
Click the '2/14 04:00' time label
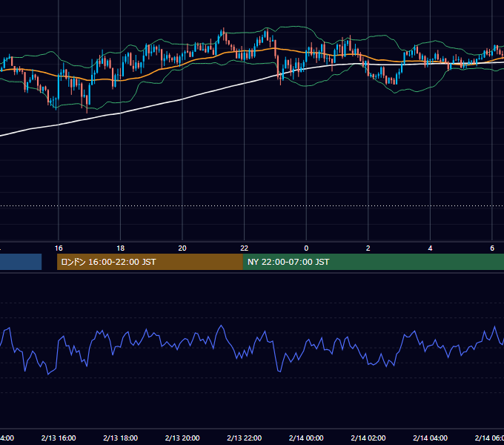tap(430, 438)
